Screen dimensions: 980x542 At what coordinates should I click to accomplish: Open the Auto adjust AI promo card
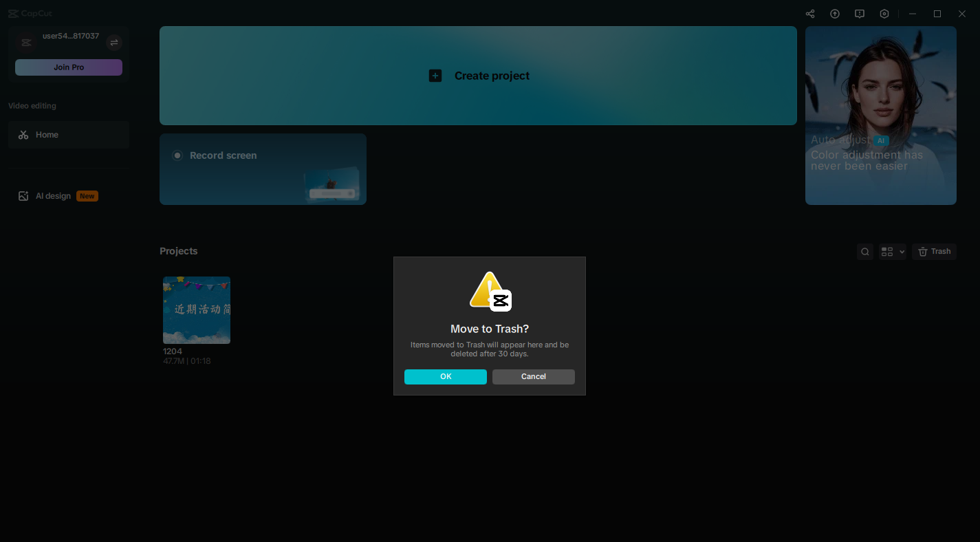tap(881, 116)
